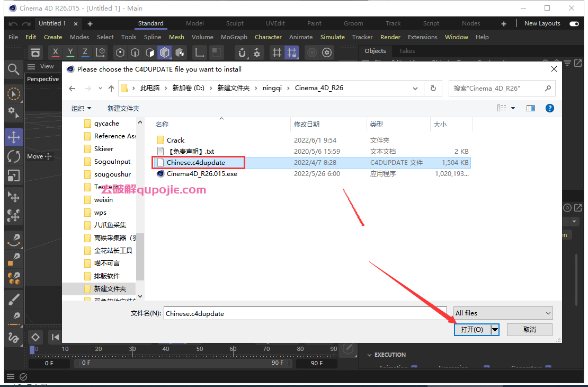Viewport: 588px width, 387px height.
Task: Click the coordinate system icon
Action: (x=100, y=52)
